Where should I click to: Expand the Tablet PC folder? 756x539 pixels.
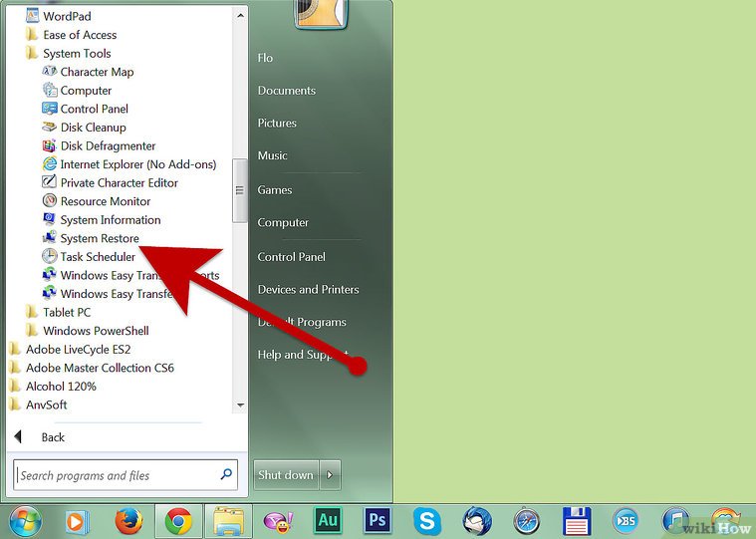click(x=59, y=312)
